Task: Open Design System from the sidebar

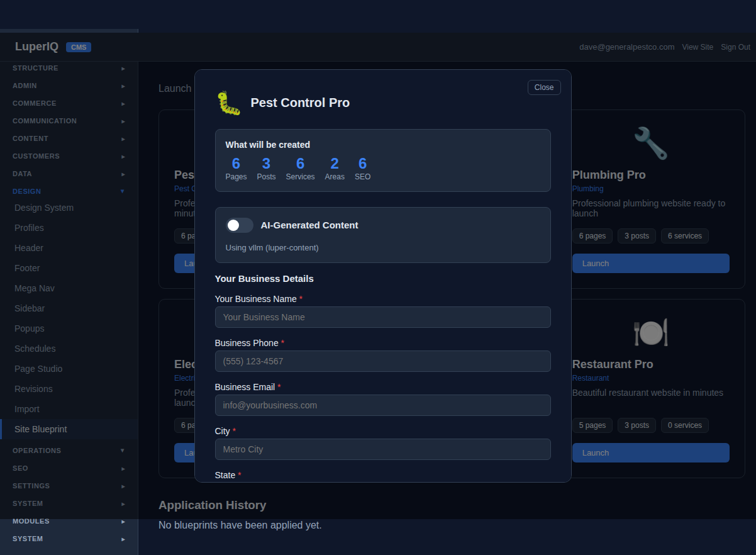Action: [43, 208]
